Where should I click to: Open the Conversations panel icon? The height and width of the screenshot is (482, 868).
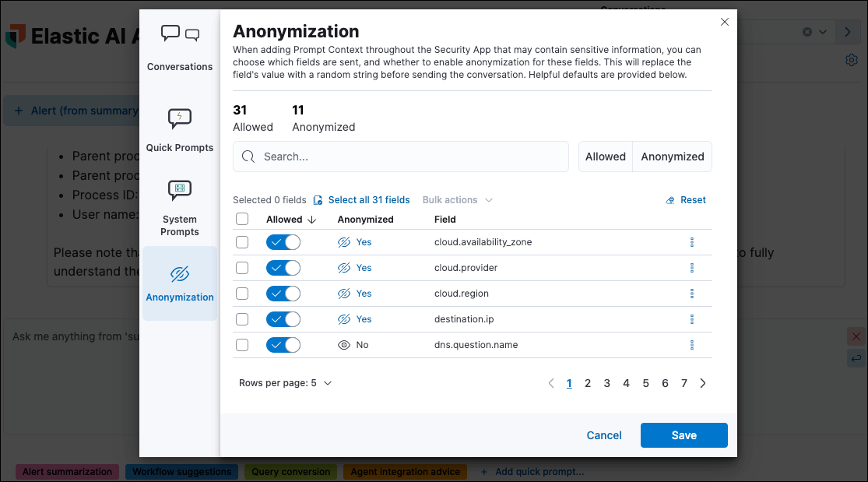coord(180,35)
